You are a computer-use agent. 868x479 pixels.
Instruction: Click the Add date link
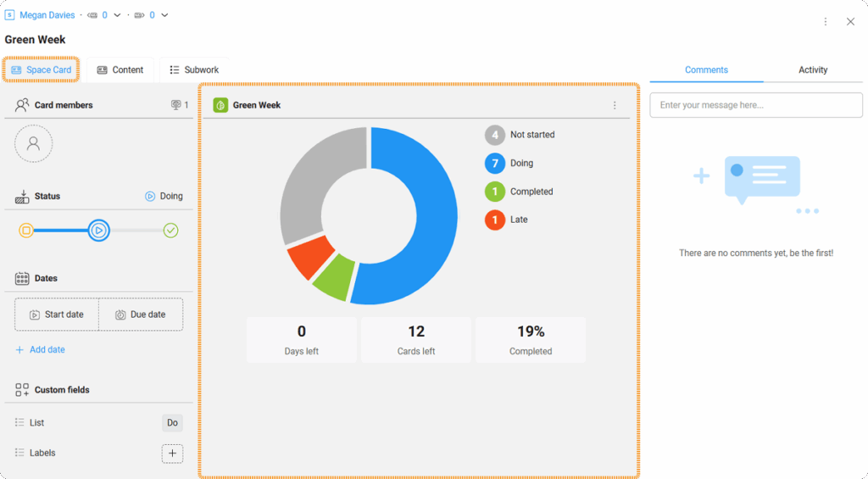[x=41, y=349]
